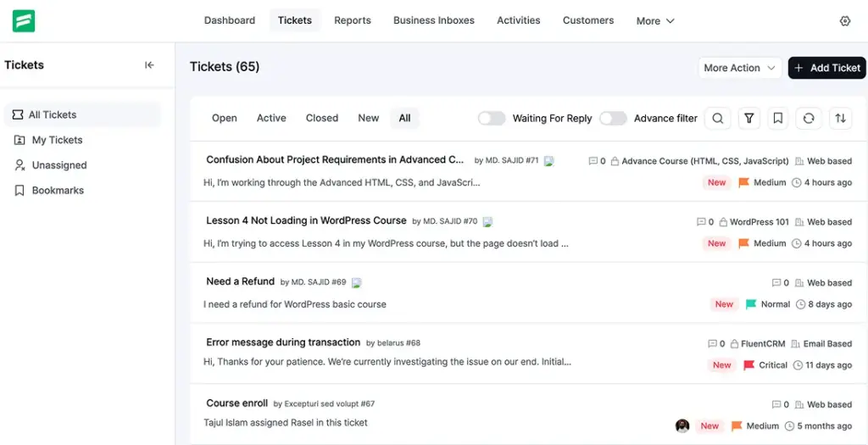Click 'Tajul Islam assigned Rasel in this ticket'
868x445 pixels.
coord(286,423)
